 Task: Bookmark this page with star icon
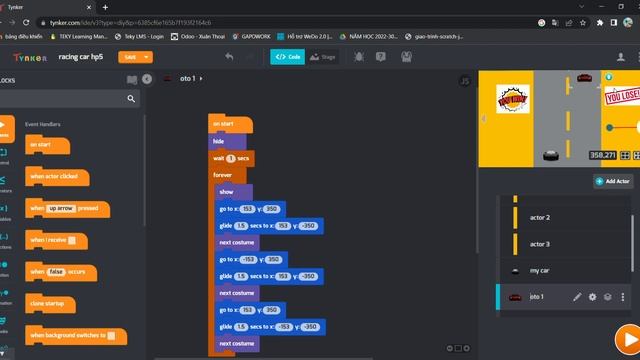pos(583,23)
